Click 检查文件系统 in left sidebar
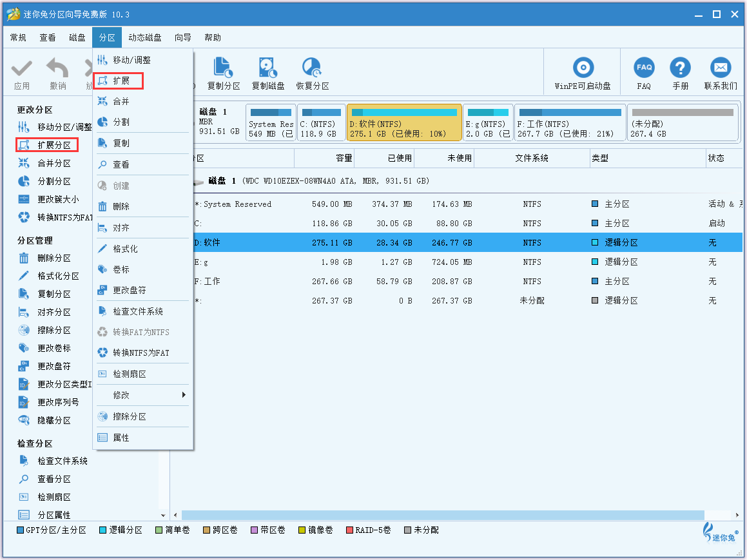Screen dimensions: 747x560 click(x=53, y=461)
